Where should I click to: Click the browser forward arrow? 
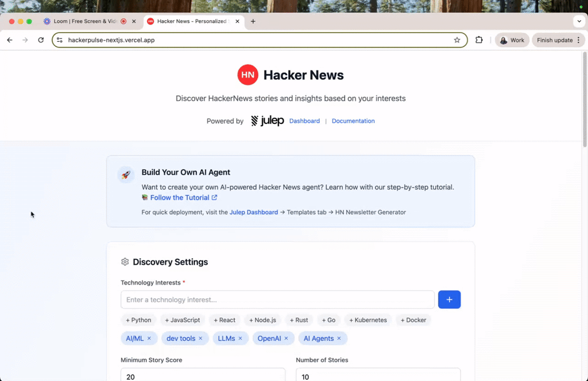25,40
